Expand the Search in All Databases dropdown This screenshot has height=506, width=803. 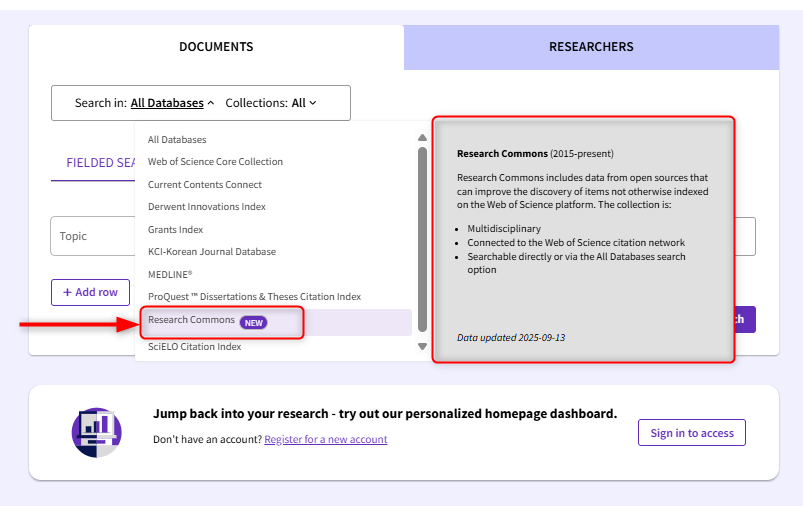[x=172, y=103]
